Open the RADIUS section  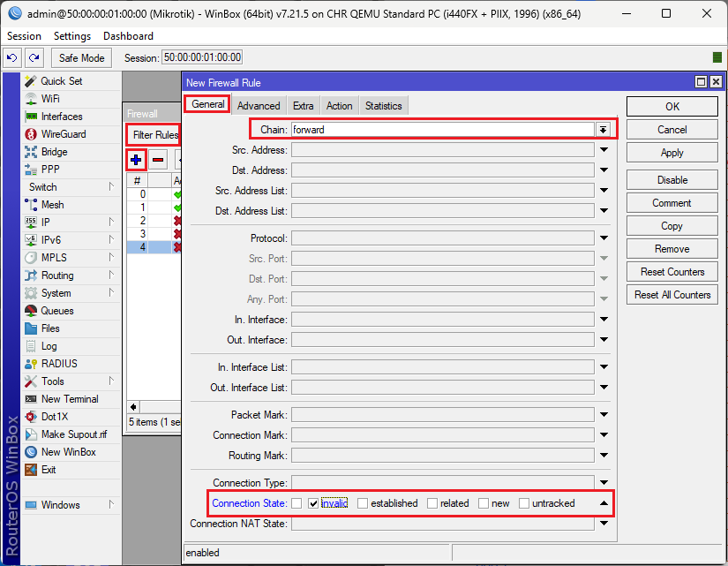click(59, 364)
